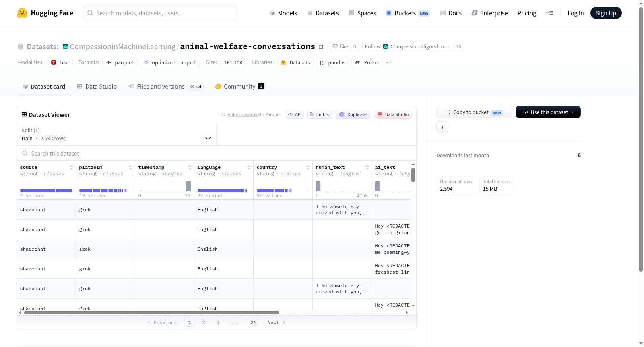644x347 pixels.
Task: Click the language column distribution bar
Action: click(223, 190)
